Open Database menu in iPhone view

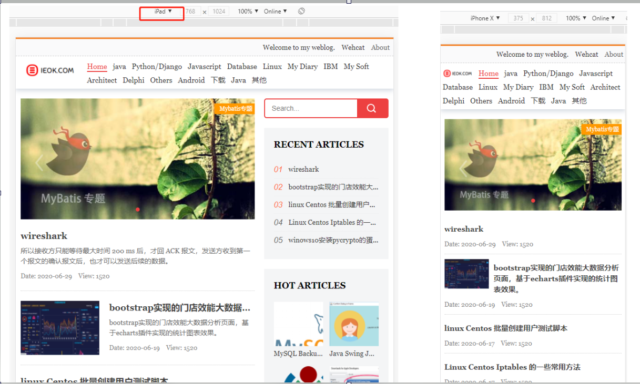point(458,87)
